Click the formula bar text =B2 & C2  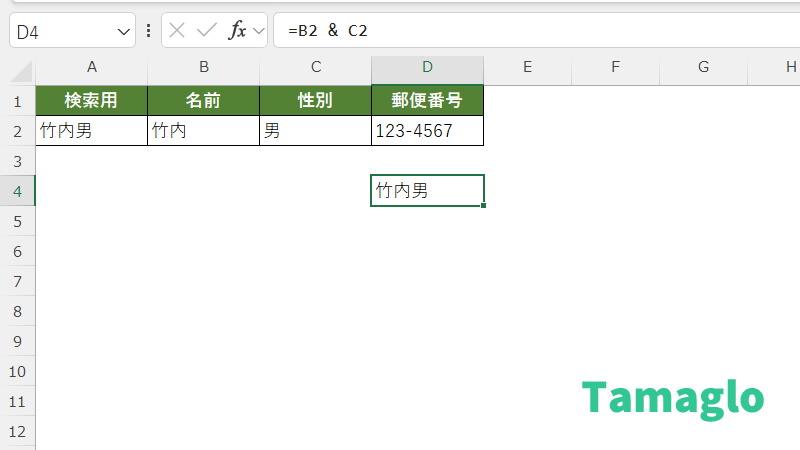point(328,31)
